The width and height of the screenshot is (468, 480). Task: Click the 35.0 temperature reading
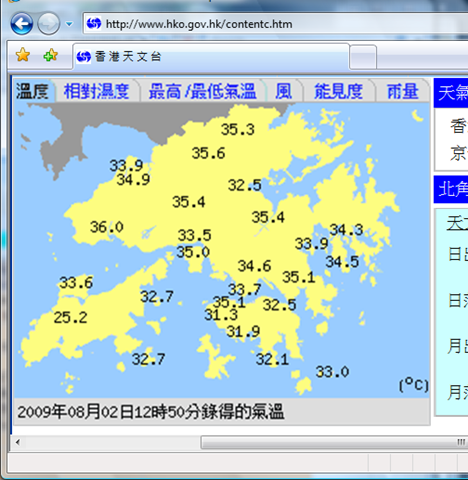pyautogui.click(x=193, y=252)
